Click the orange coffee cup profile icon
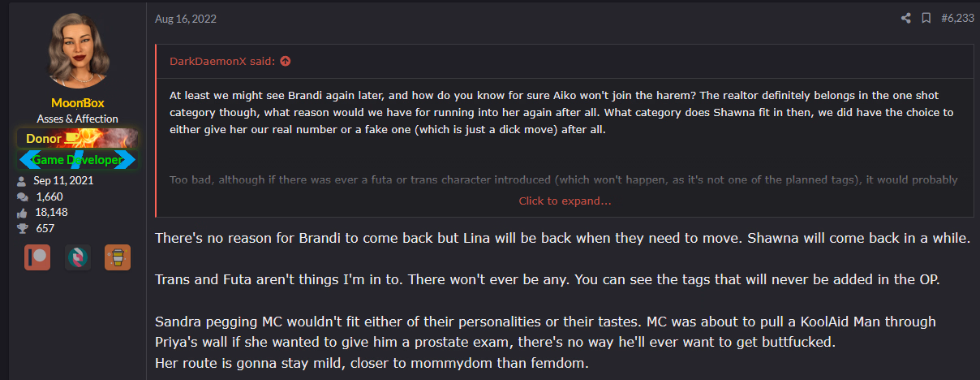The width and height of the screenshot is (980, 380). point(118,257)
